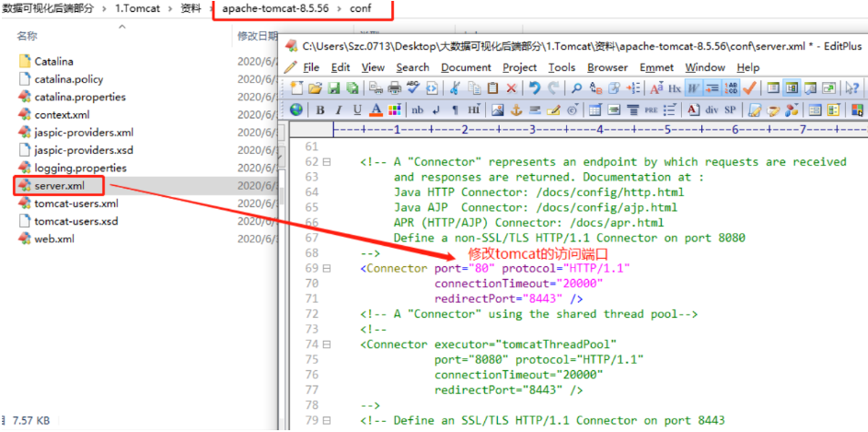Image resolution: width=868 pixels, height=432 pixels.
Task: Click the Find in Files icon
Action: click(x=614, y=87)
